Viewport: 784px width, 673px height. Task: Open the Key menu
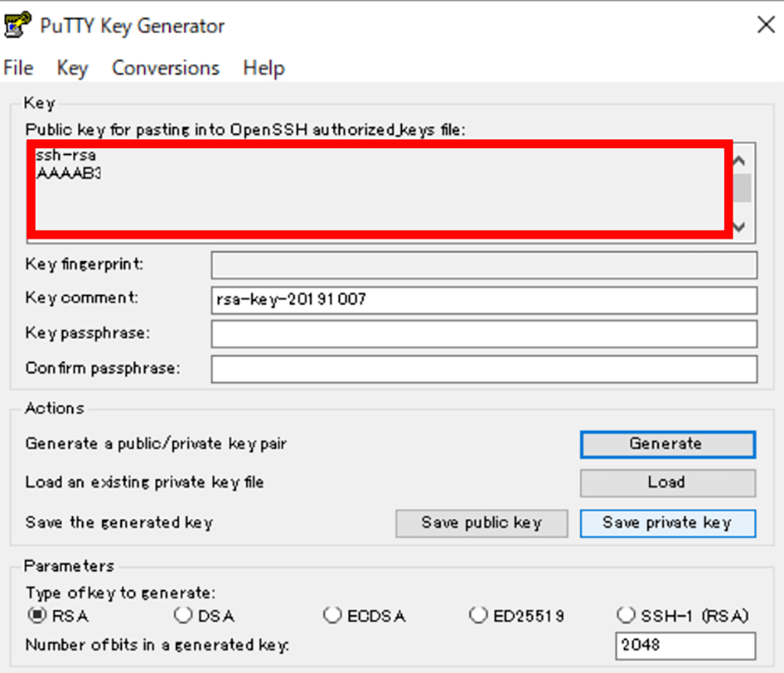tap(72, 68)
